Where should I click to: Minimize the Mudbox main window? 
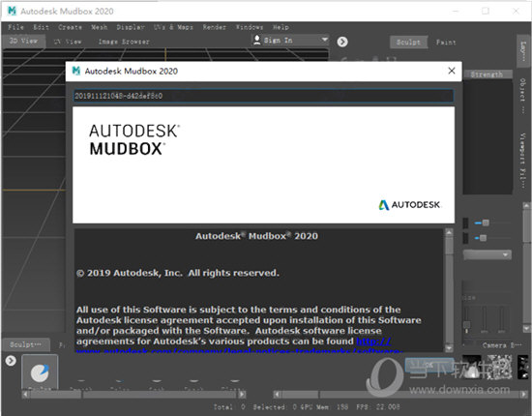click(456, 11)
